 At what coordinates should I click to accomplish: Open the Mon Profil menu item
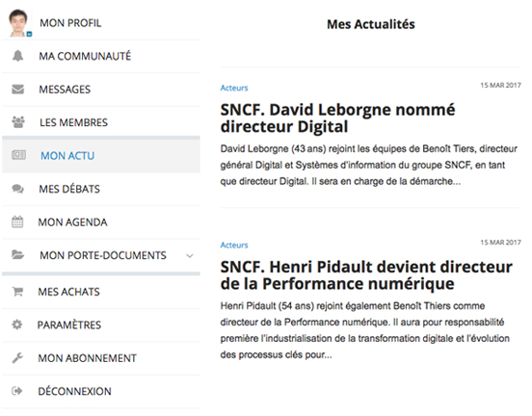(x=101, y=23)
